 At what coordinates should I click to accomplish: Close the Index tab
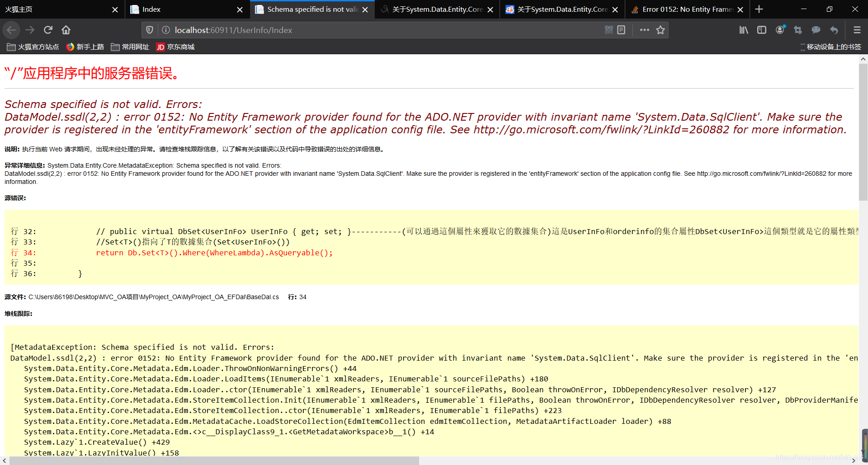pyautogui.click(x=240, y=9)
